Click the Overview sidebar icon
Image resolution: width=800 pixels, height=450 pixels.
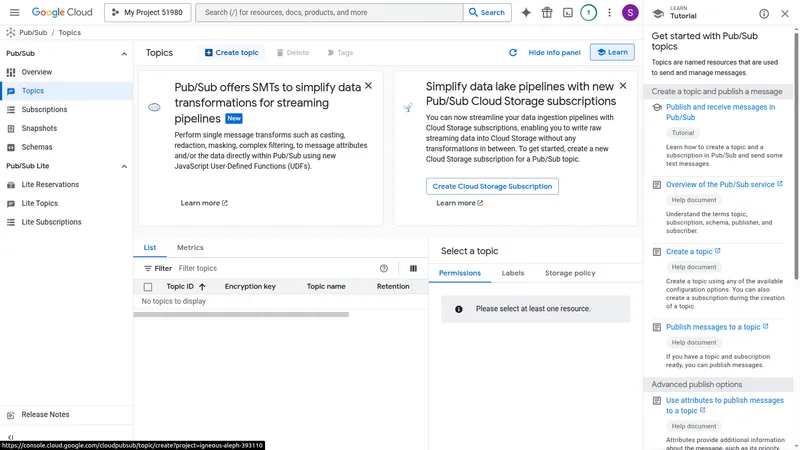click(11, 72)
